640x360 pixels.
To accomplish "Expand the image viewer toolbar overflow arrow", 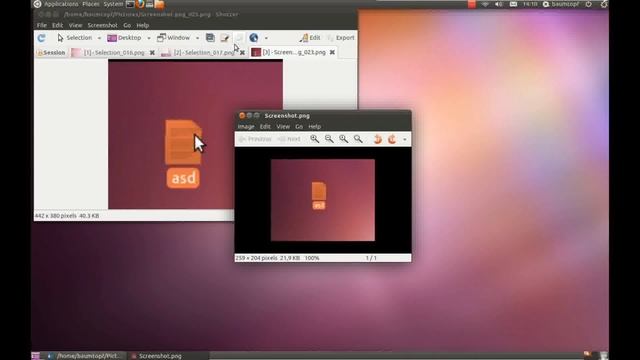I will tap(404, 140).
